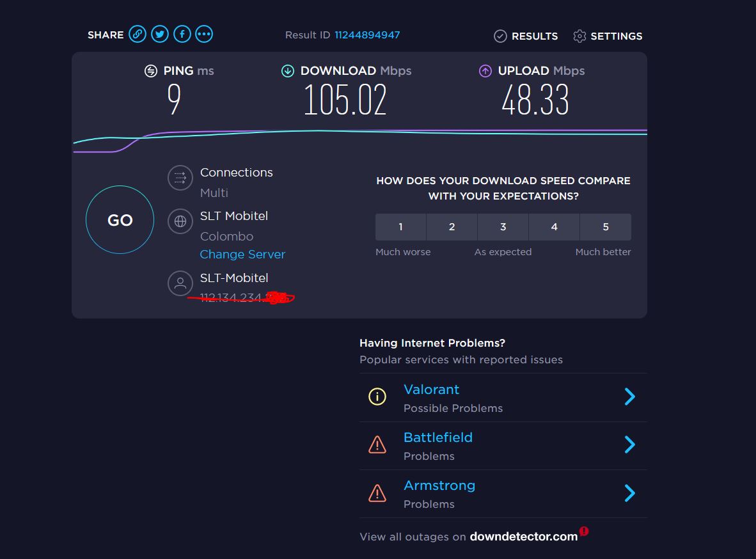Share result on Twitter icon
The image size is (756, 559).
(x=160, y=35)
